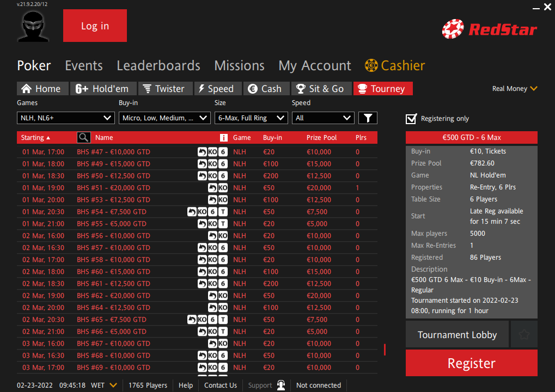Viewport: 555px width, 392px height.
Task: Open the tournament search magnifier icon
Action: [x=83, y=137]
